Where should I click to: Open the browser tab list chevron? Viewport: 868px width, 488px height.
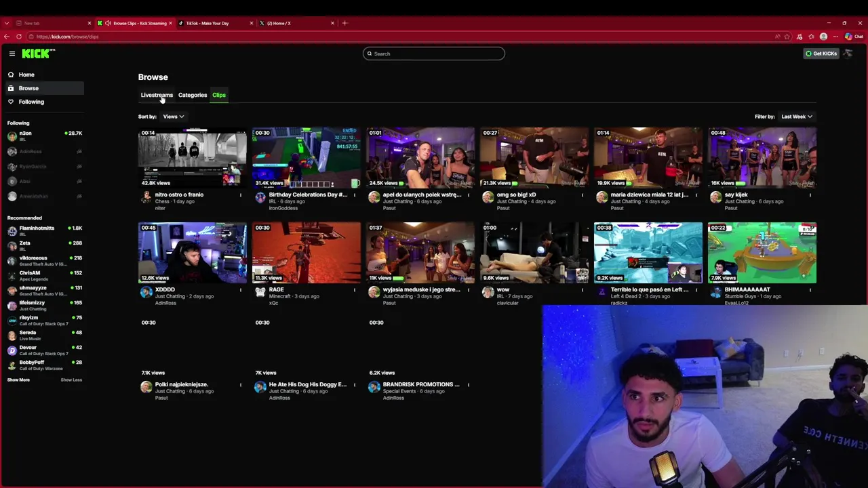point(7,23)
